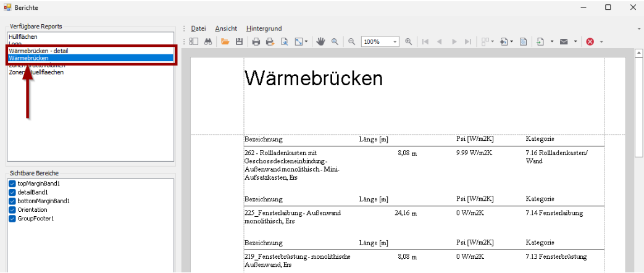Screen dimensions: 644x273
Task: Select the Hüllflächen report
Action: tap(23, 37)
